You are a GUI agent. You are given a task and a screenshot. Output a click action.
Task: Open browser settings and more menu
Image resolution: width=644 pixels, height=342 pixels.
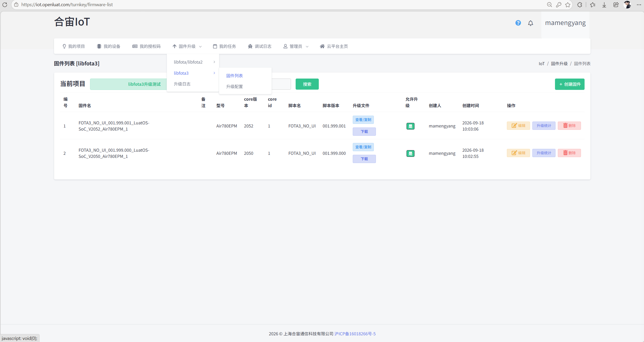pyautogui.click(x=639, y=5)
